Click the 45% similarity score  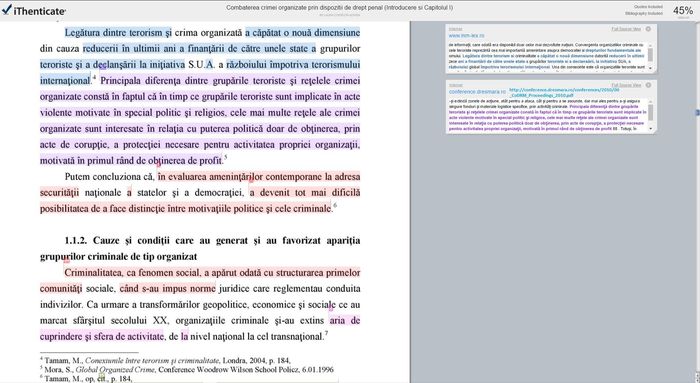pyautogui.click(x=683, y=10)
